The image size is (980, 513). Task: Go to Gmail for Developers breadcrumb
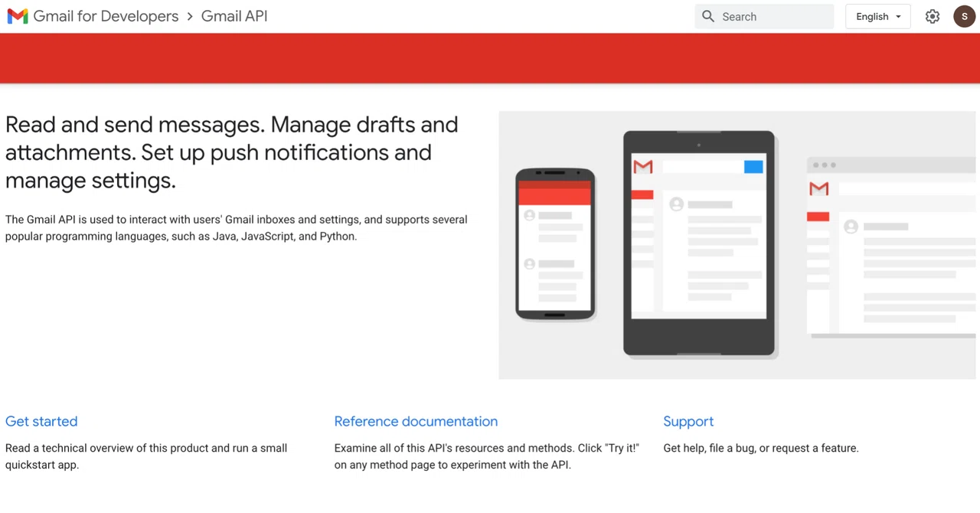tap(106, 16)
